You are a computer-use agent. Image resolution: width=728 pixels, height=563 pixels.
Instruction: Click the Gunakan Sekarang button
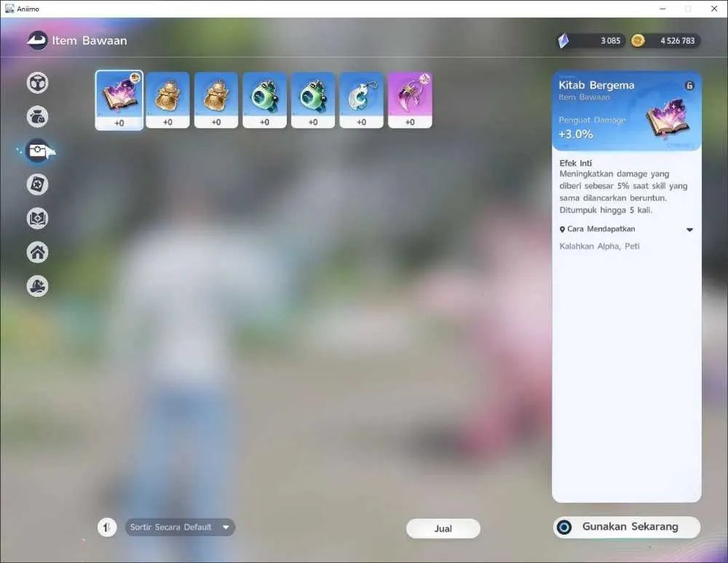(x=627, y=527)
